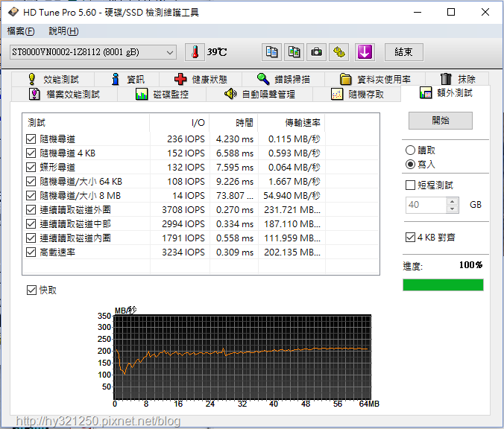
Task: Click the copy screenshot to clipboard icon
Action: pos(294,52)
